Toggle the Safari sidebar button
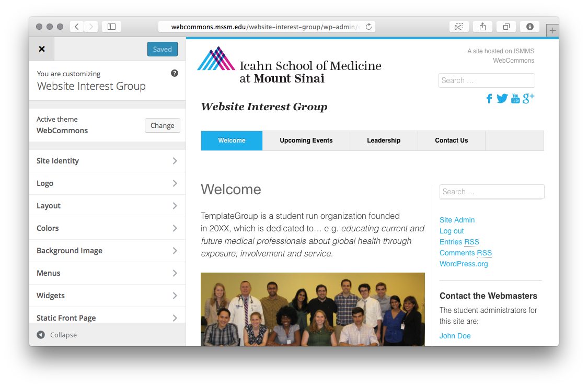 click(x=111, y=27)
